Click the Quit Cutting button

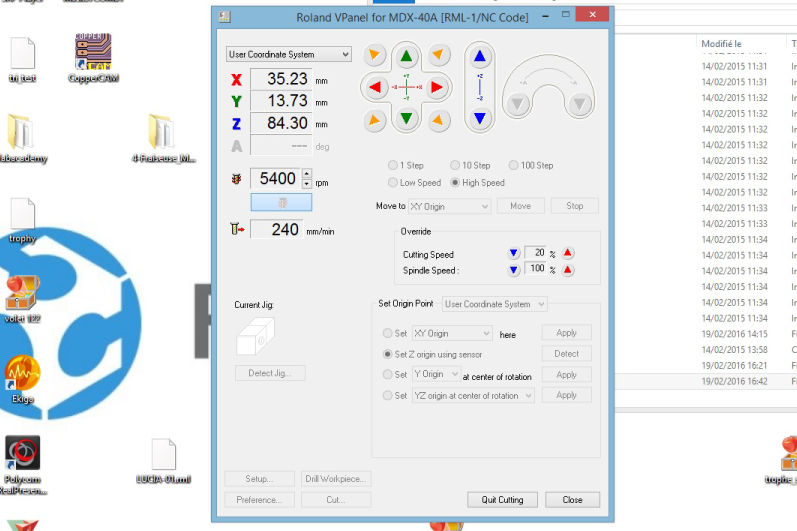pos(502,499)
